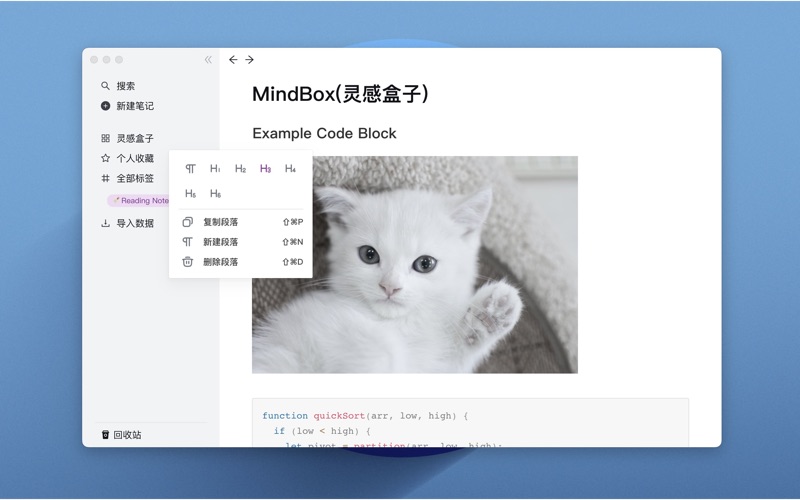Click the trash icon next to 删除段落

(188, 262)
